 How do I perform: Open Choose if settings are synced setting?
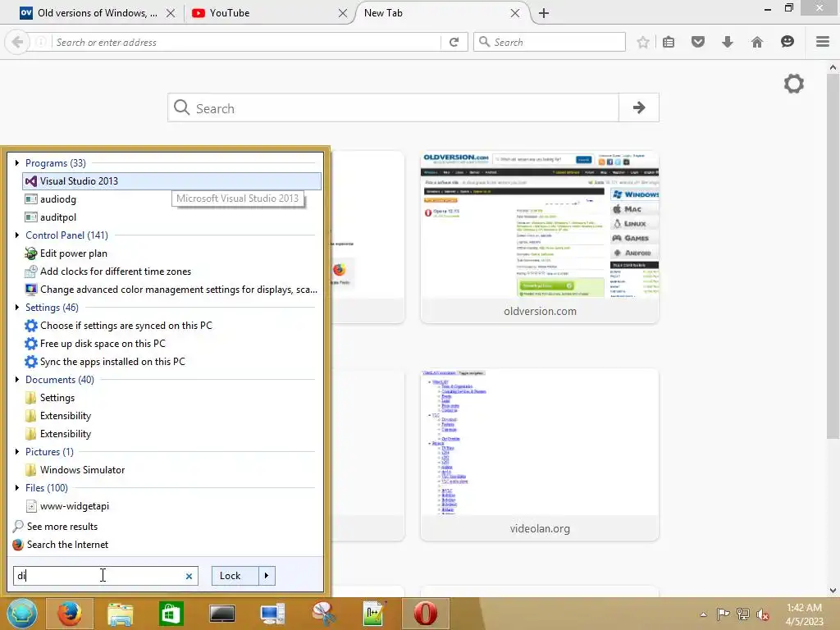pyautogui.click(x=118, y=326)
